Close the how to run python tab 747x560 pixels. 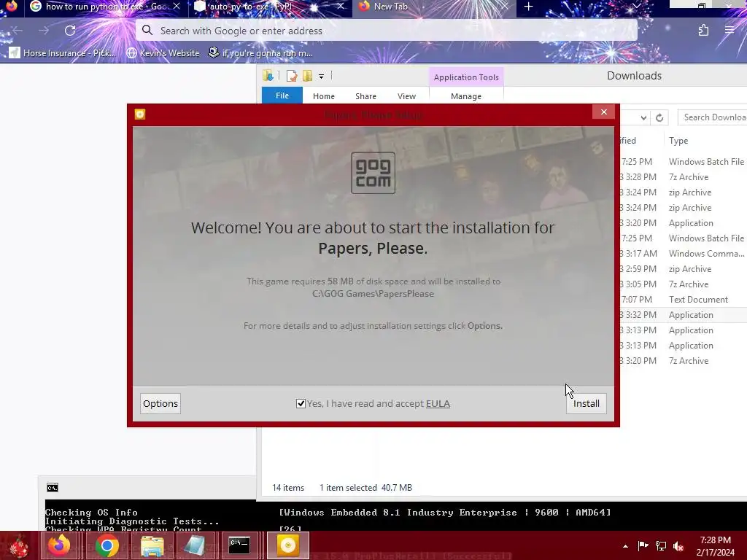(x=177, y=6)
